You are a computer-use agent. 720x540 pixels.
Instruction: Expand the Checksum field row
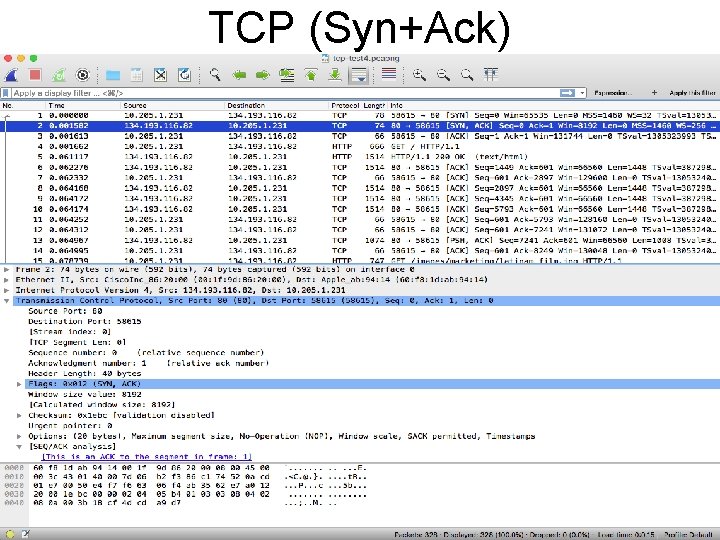point(19,415)
